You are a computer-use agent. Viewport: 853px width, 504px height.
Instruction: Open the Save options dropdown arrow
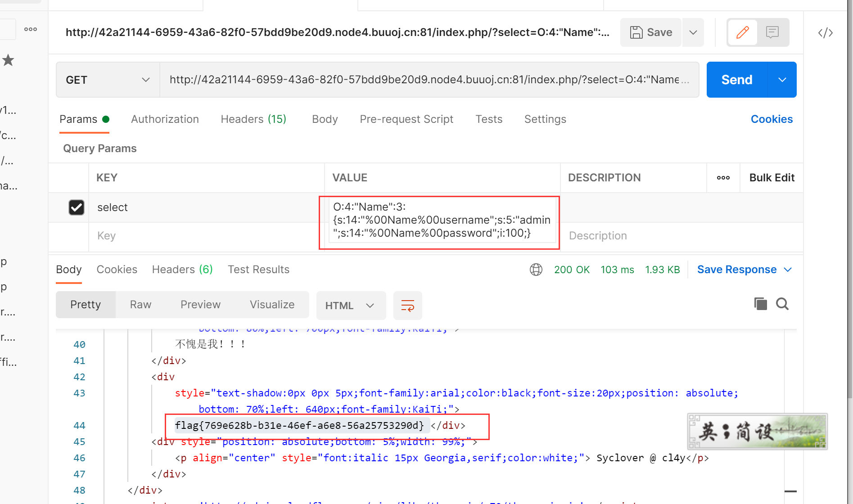(x=693, y=32)
